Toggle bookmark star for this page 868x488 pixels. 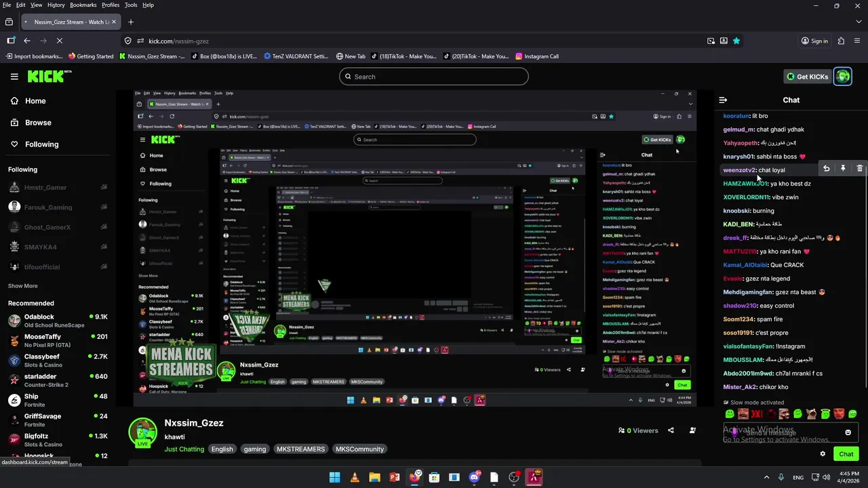[736, 41]
